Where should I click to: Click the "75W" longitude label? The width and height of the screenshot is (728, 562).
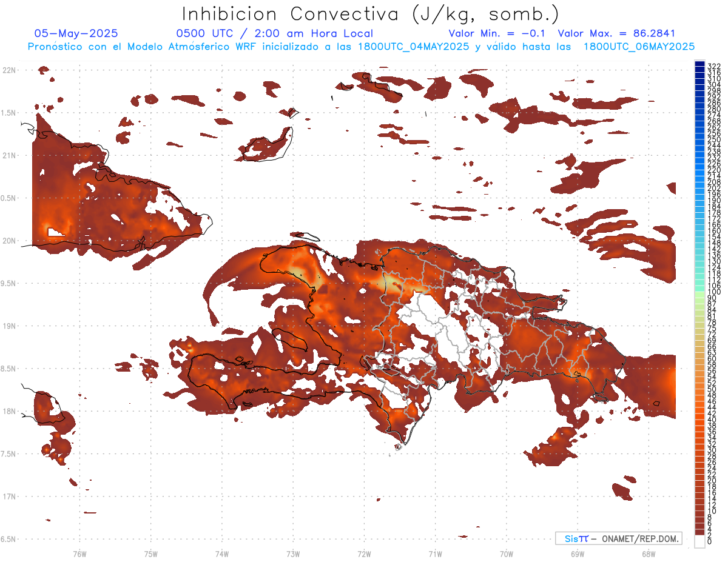click(151, 554)
